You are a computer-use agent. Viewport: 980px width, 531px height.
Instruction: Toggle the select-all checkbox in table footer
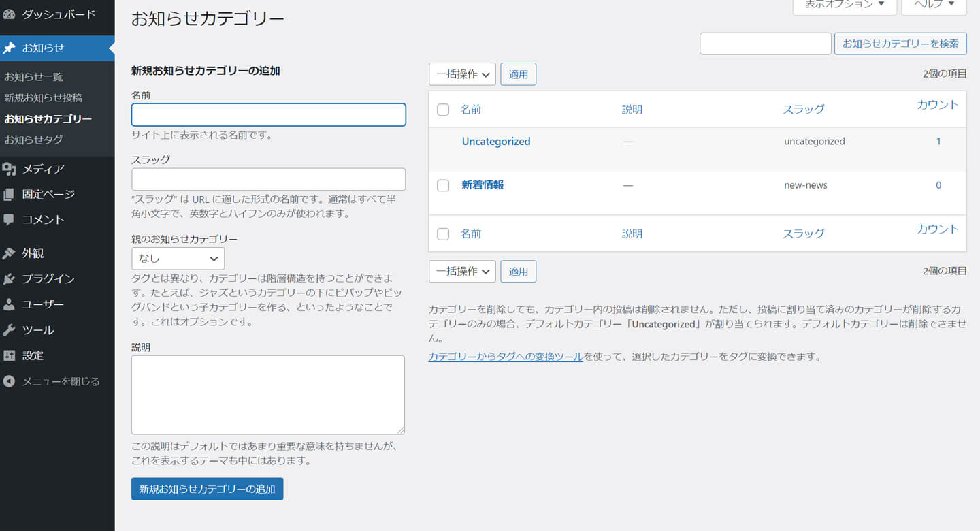coord(443,234)
